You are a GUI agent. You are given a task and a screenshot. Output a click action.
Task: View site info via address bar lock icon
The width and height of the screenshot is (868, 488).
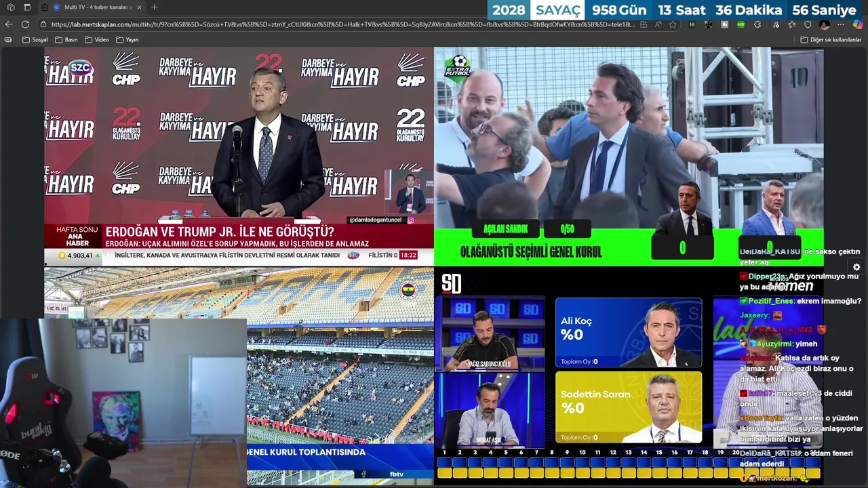43,24
